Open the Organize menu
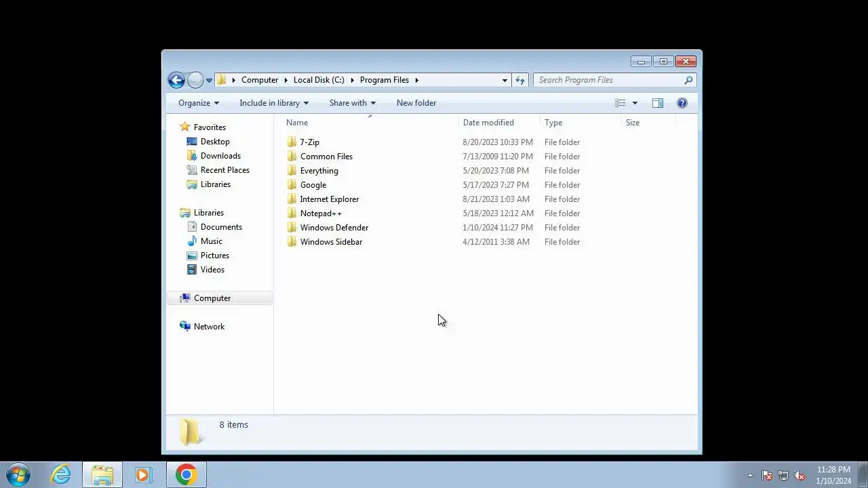The image size is (868, 488). pyautogui.click(x=199, y=103)
